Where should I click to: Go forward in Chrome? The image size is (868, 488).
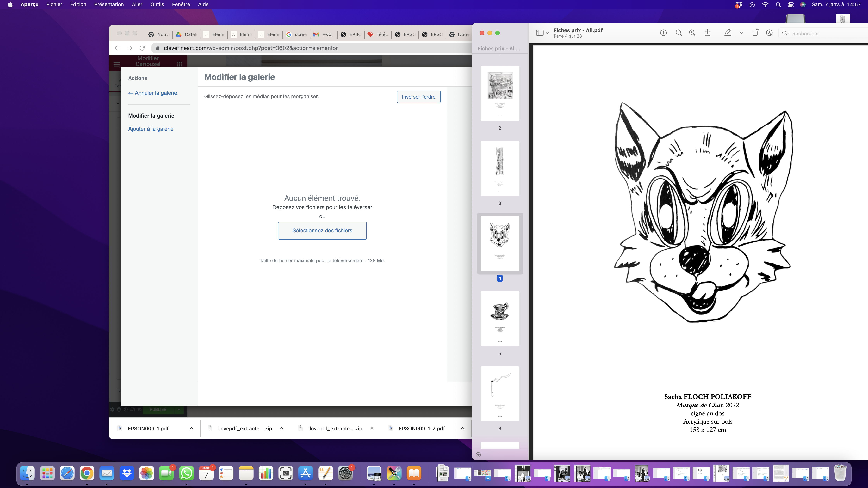130,48
